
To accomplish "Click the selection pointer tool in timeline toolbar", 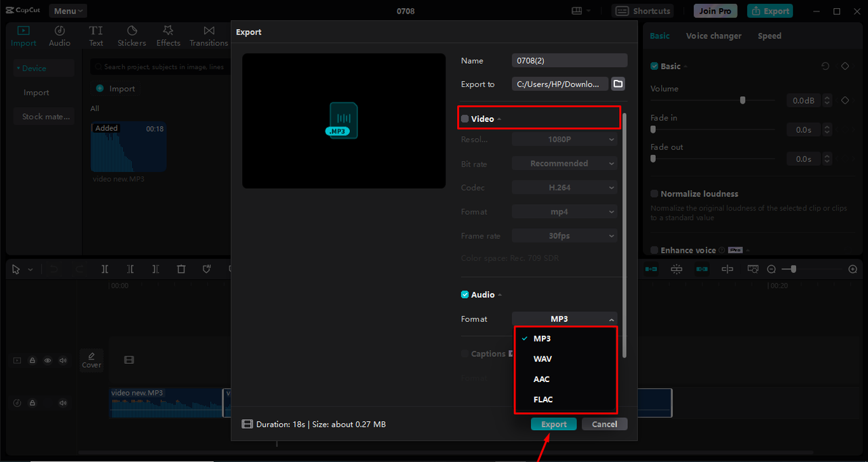I will pos(16,269).
